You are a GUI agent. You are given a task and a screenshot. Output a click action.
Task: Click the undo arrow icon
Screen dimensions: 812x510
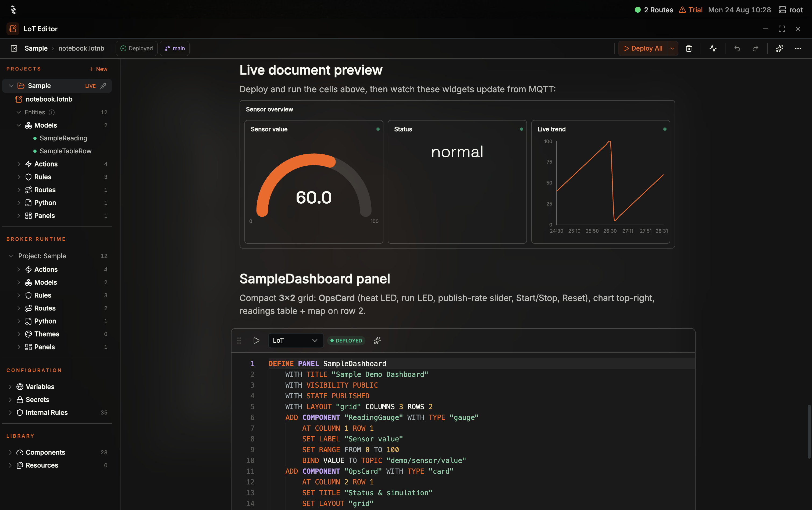tap(737, 48)
